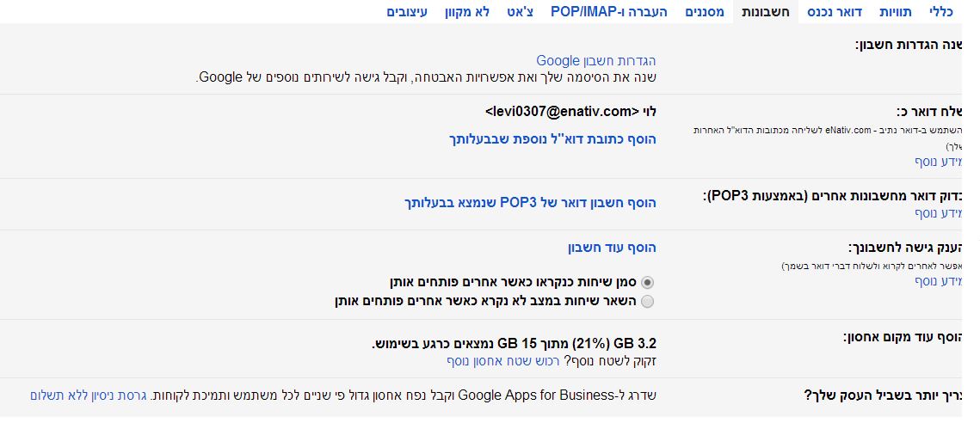Screen dimensions: 980x423
Task: Go to the דואר נכנס (Inbox) tab
Action: point(835,12)
